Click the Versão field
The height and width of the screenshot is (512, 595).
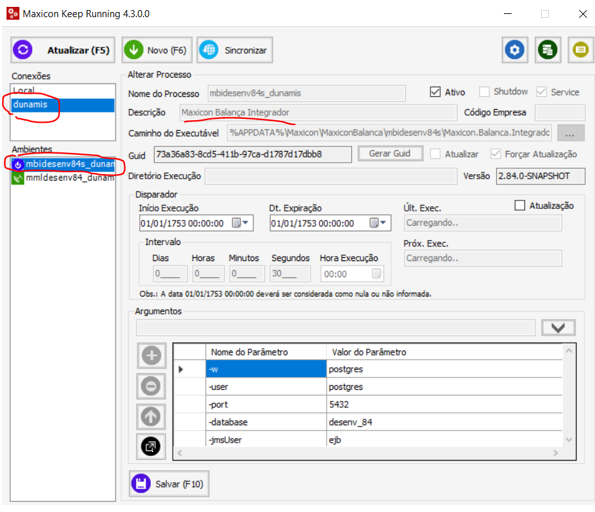pyautogui.click(x=540, y=176)
